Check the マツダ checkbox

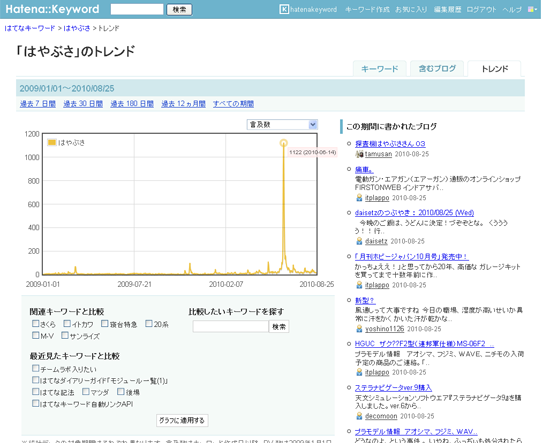[86, 392]
